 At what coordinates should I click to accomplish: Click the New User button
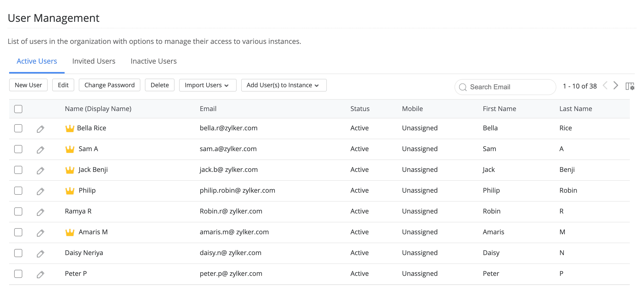pyautogui.click(x=28, y=85)
